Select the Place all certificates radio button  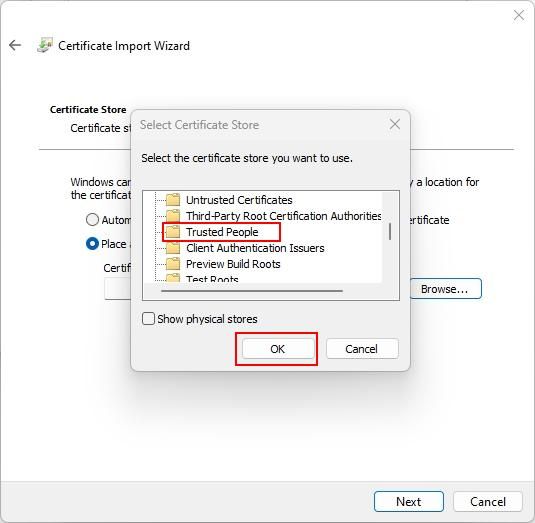(92, 244)
